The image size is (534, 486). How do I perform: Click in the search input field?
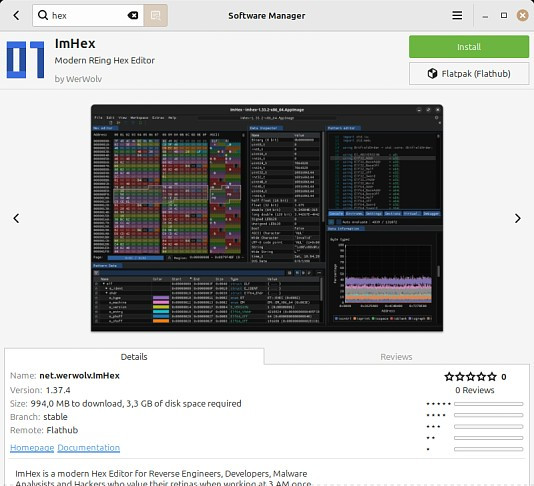(89, 15)
